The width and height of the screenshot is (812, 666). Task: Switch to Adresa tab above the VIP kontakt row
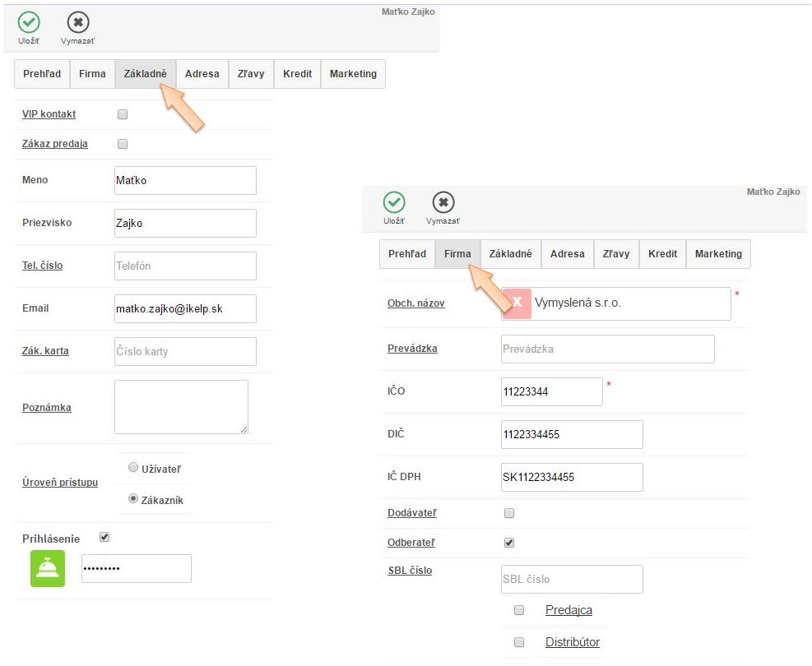202,74
